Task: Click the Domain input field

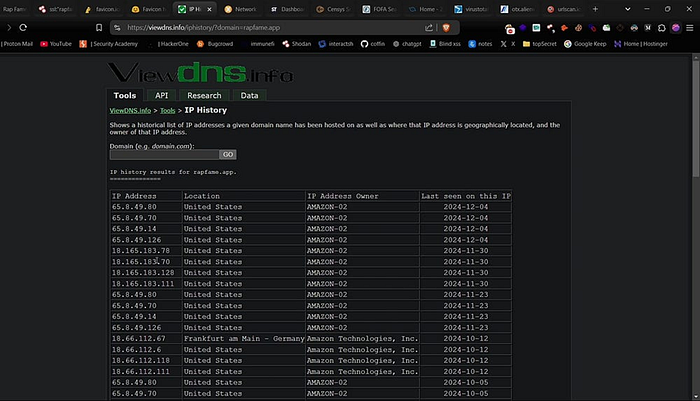Action: [164, 155]
